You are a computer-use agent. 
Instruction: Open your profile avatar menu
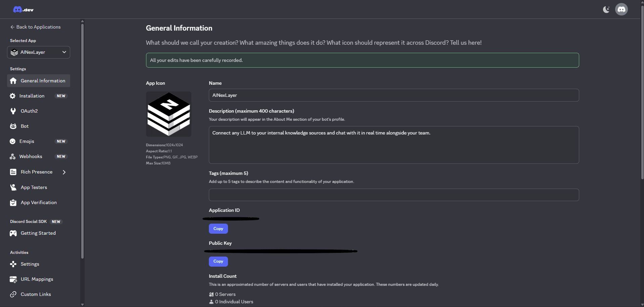click(621, 9)
